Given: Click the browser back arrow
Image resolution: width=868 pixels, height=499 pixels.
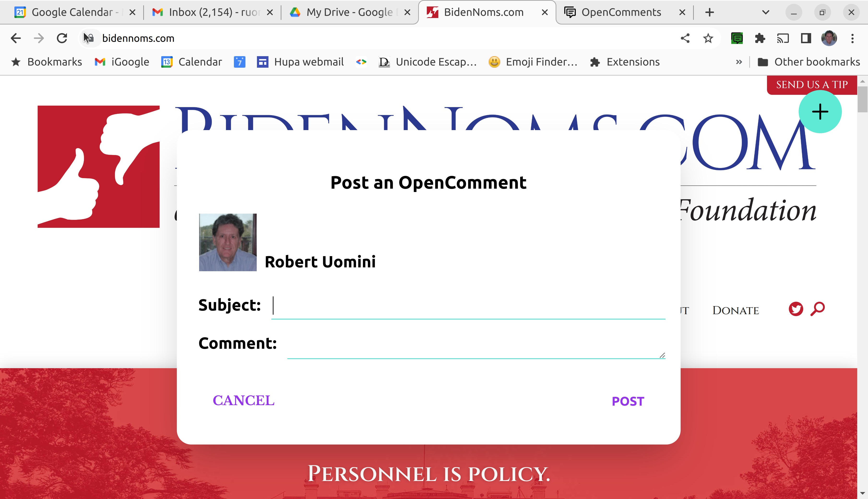Looking at the screenshot, I should pos(16,38).
